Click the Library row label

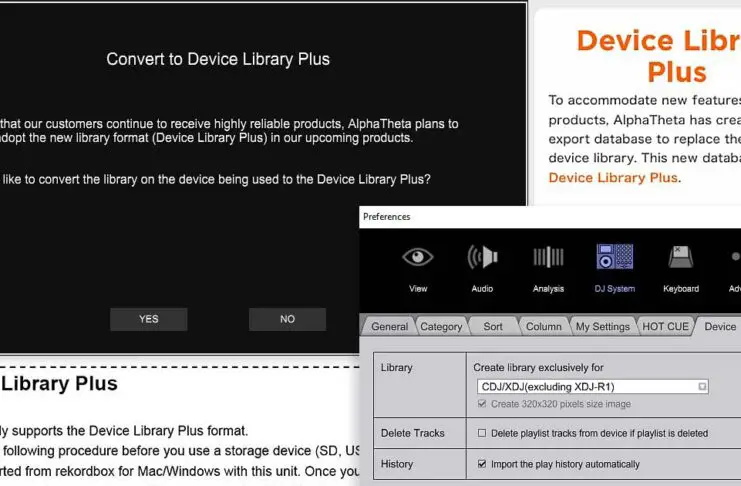(x=396, y=368)
